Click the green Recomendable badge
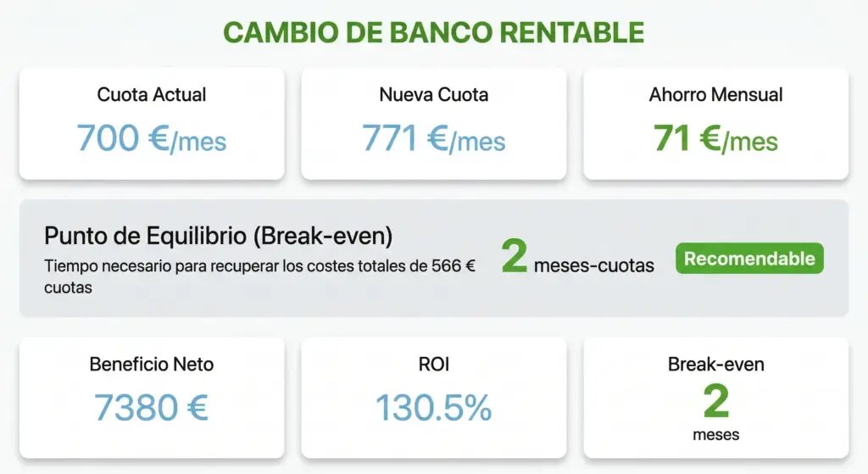 pos(749,259)
